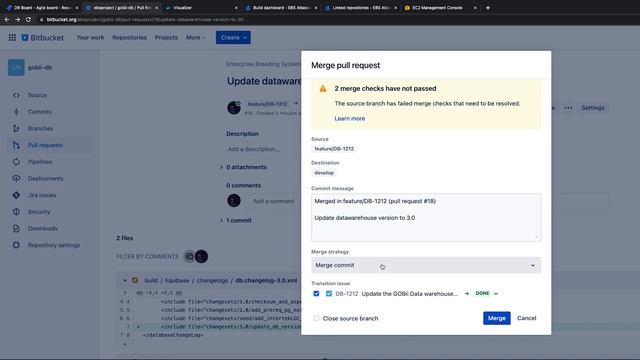The height and width of the screenshot is (360, 640).
Task: Open the DB-1212 issue link
Action: point(347,293)
